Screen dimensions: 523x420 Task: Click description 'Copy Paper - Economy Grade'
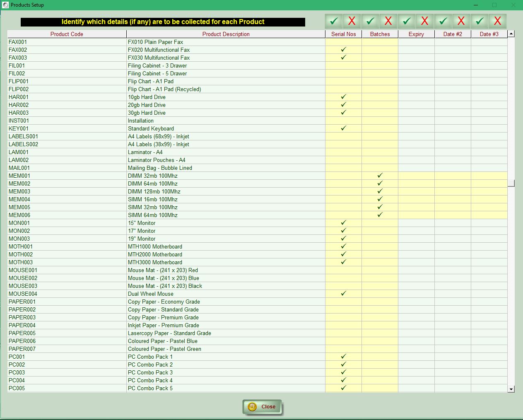pyautogui.click(x=164, y=302)
